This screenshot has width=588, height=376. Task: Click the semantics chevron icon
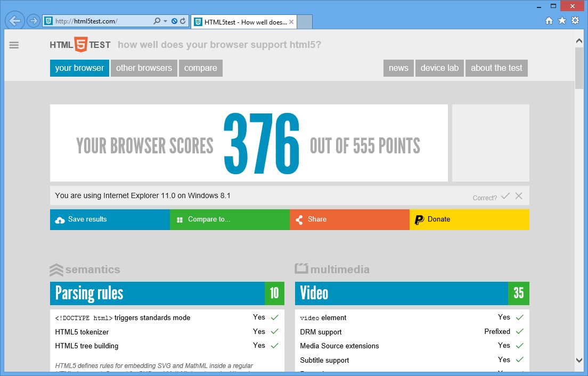point(57,269)
